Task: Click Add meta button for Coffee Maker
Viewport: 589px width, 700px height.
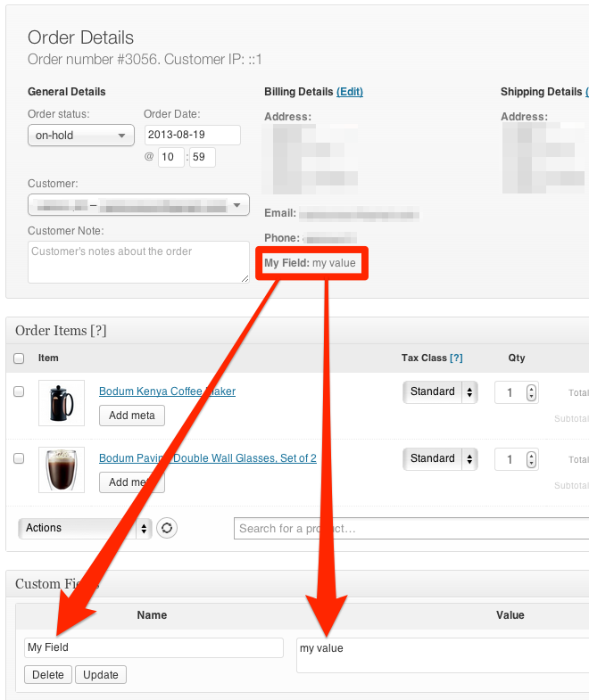Action: coord(131,415)
